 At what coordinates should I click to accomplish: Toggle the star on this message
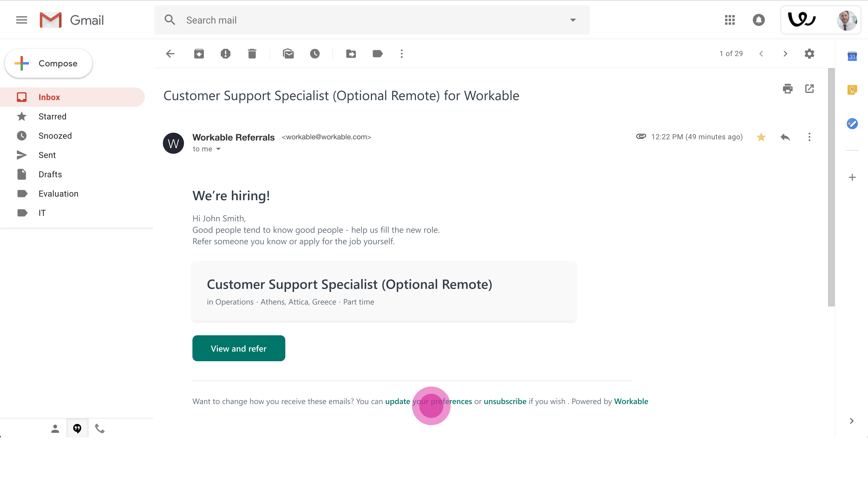(x=761, y=137)
